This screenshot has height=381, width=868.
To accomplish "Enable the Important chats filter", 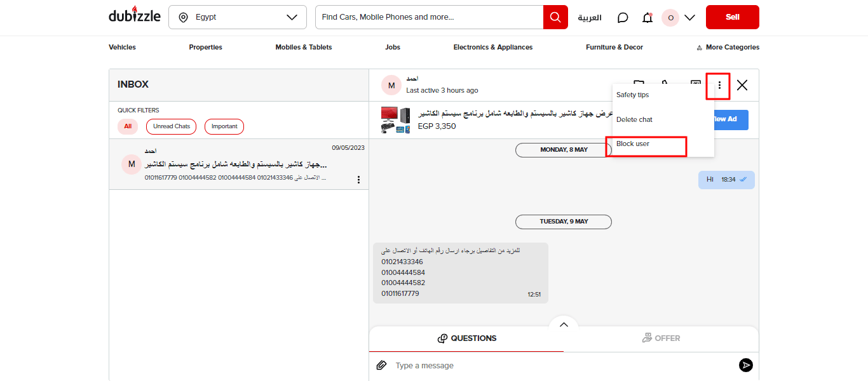I will click(x=224, y=126).
